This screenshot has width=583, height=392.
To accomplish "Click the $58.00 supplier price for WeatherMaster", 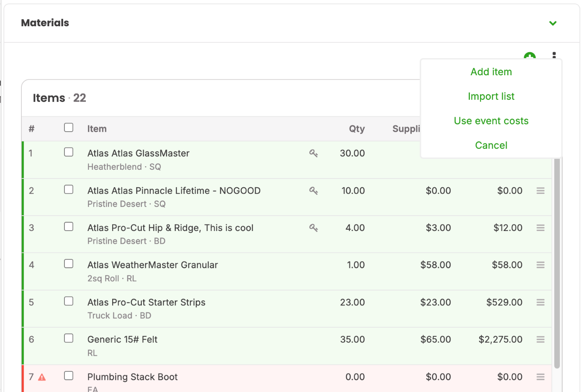I will coord(435,265).
